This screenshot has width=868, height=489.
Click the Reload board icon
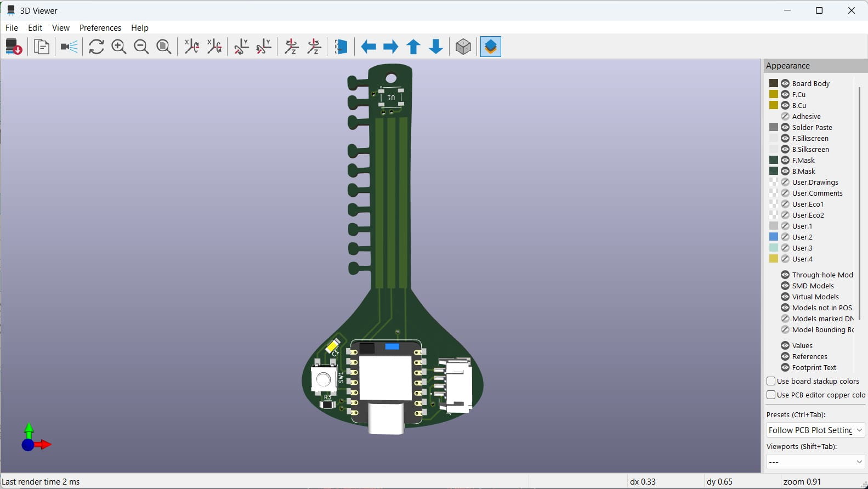[14, 47]
